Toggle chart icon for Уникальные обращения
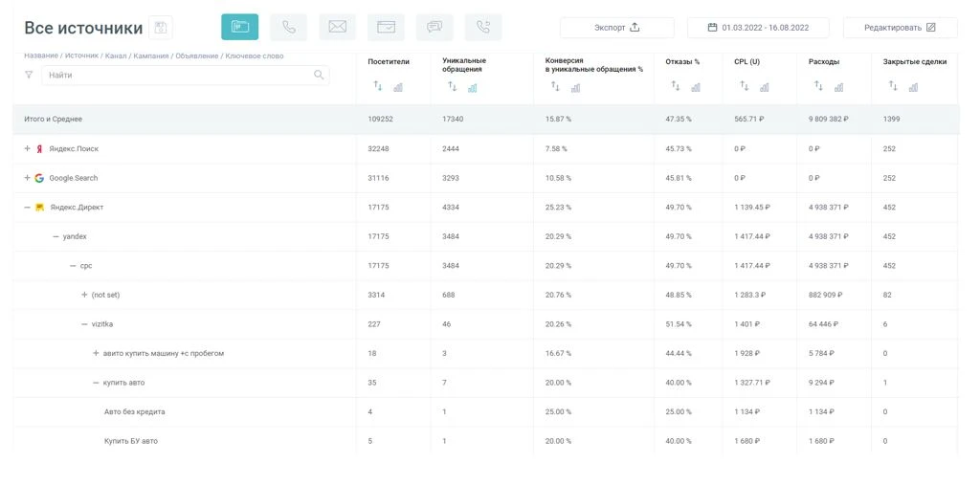 tap(473, 88)
